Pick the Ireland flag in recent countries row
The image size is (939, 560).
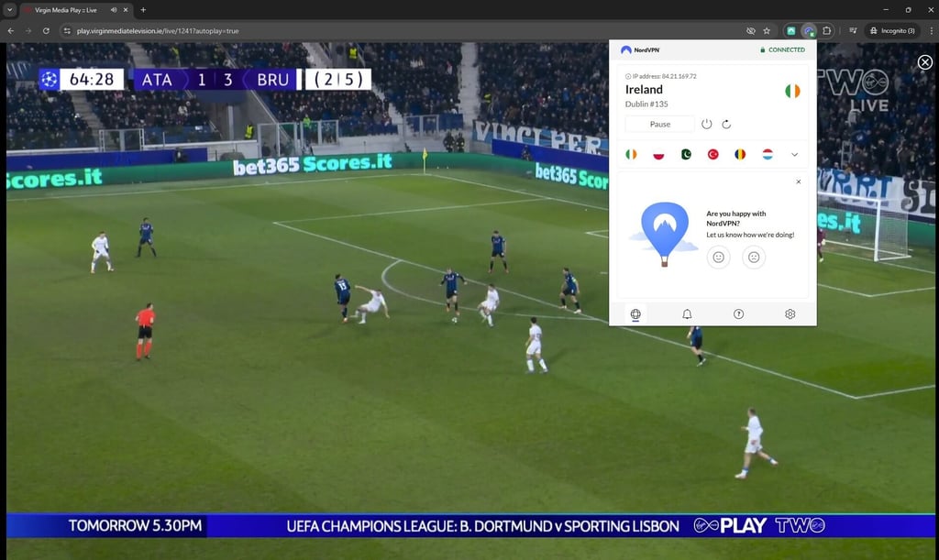[x=631, y=154]
